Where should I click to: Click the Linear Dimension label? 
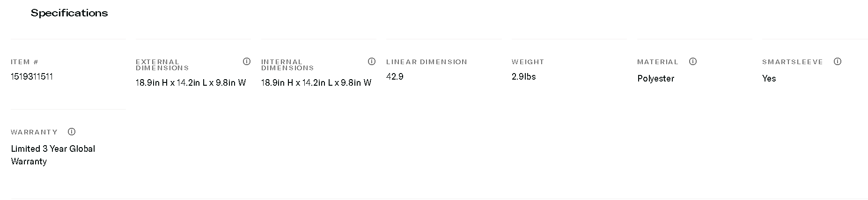click(427, 62)
